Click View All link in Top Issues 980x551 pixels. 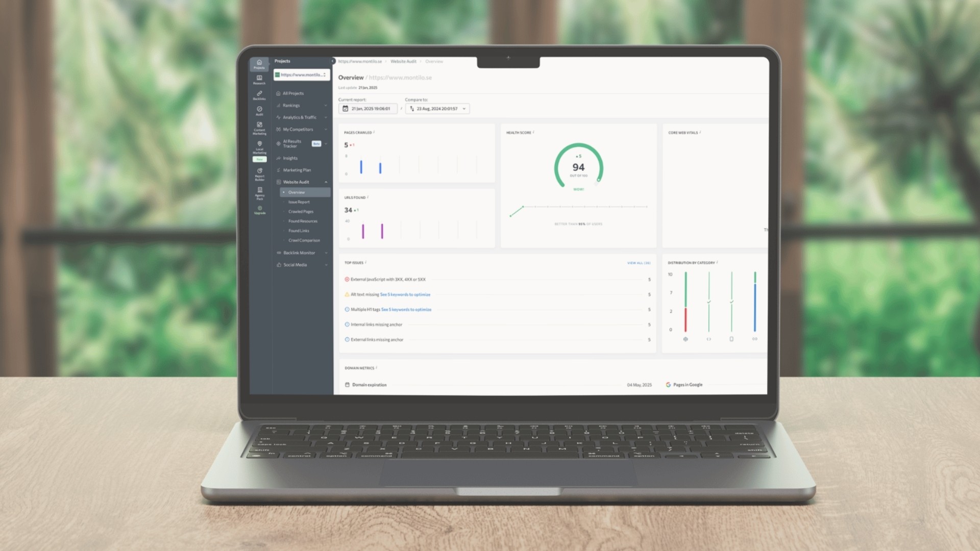[x=639, y=263]
